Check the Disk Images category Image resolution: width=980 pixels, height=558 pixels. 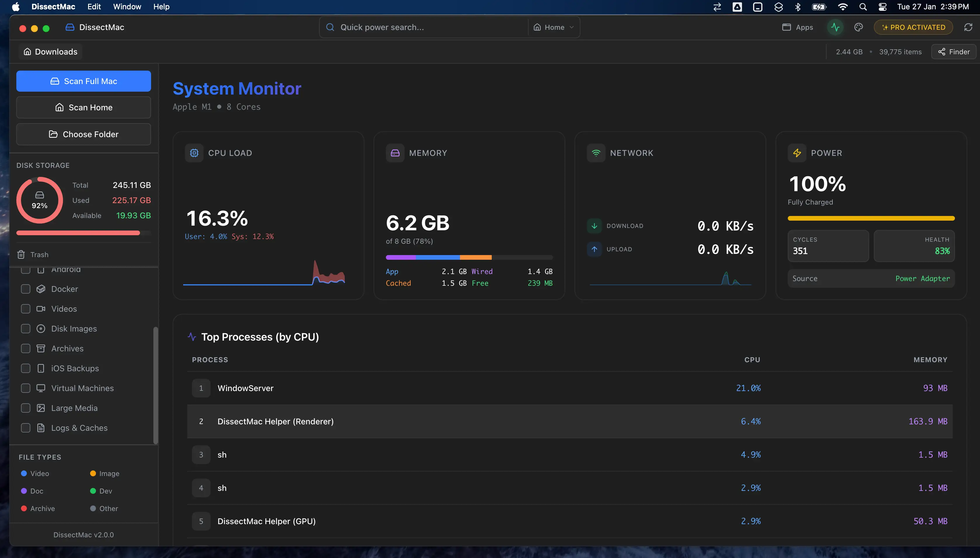[x=25, y=328]
